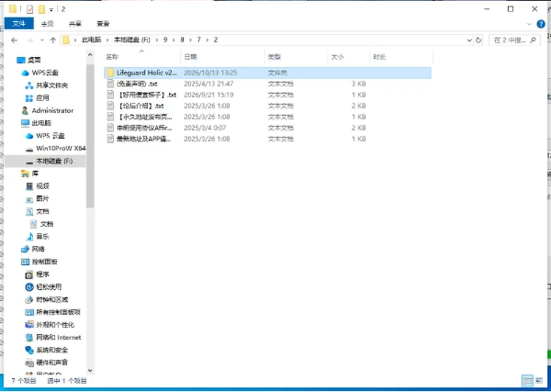Click the back navigation arrow

tap(14, 40)
